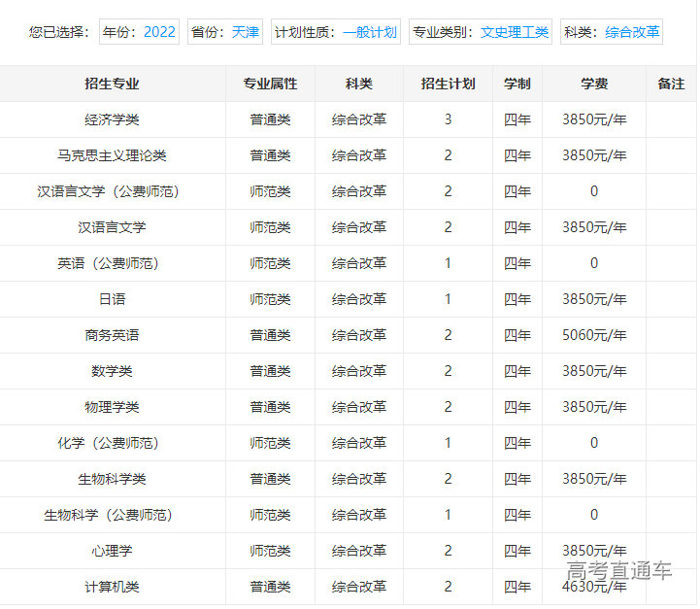700x609 pixels.
Task: Select the 专业类别 文史理工类 filter
Action: click(x=481, y=32)
